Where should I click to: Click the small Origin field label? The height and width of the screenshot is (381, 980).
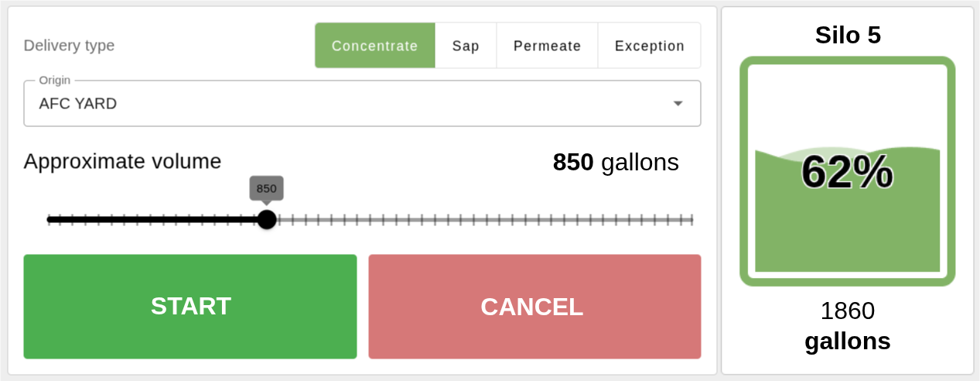(55, 80)
